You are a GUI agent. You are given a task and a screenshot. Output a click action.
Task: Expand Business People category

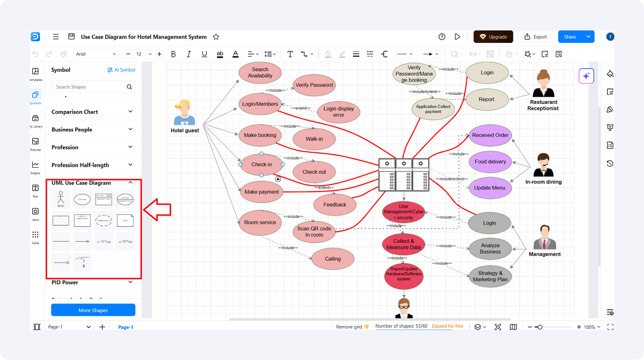coord(92,130)
